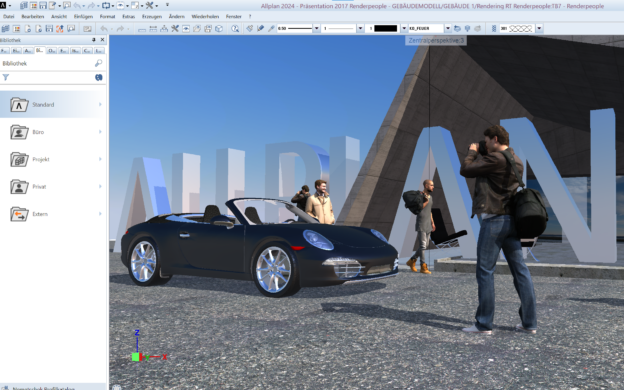Open the Allplan application menu icon
The height and width of the screenshot is (390, 624).
(3, 6)
